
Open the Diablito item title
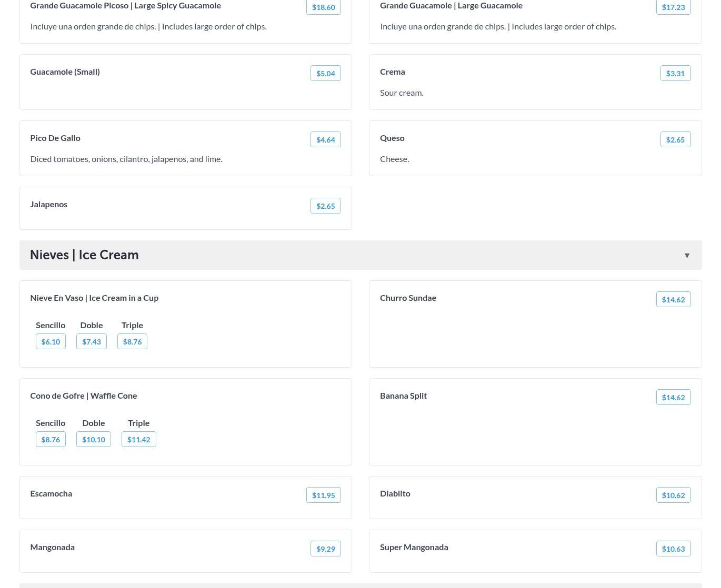(x=395, y=493)
